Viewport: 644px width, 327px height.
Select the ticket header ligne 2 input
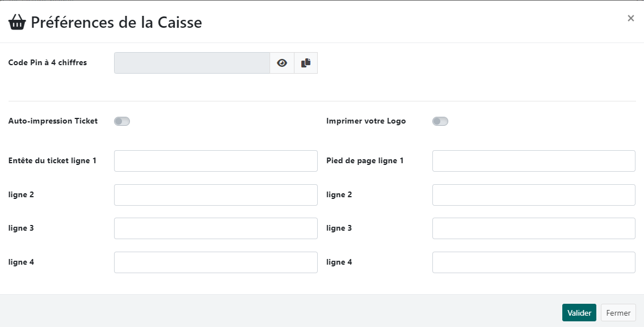point(216,195)
